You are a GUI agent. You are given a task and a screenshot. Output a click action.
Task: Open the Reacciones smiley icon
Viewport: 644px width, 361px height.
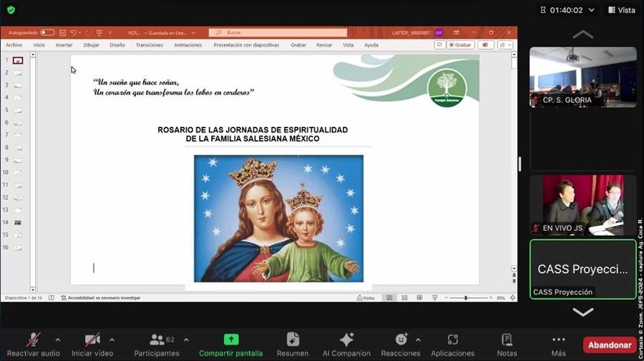coord(401,340)
